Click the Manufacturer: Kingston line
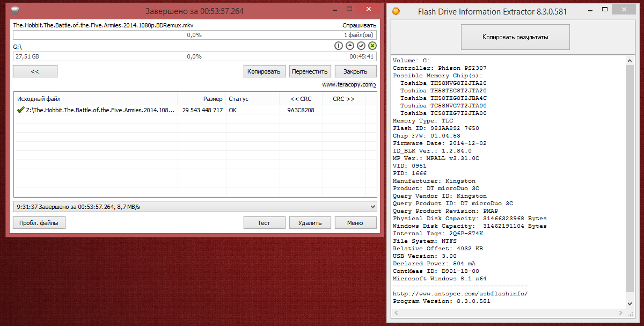This screenshot has width=644, height=326. (434, 181)
